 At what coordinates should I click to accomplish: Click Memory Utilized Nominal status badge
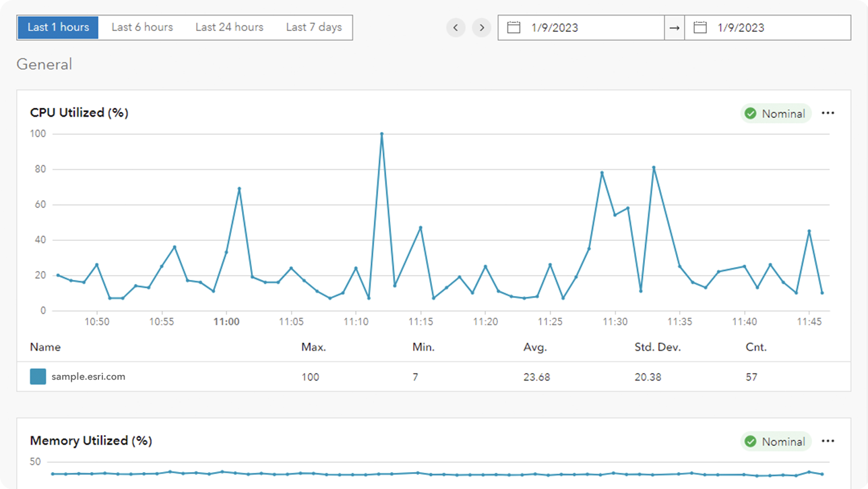[776, 442]
